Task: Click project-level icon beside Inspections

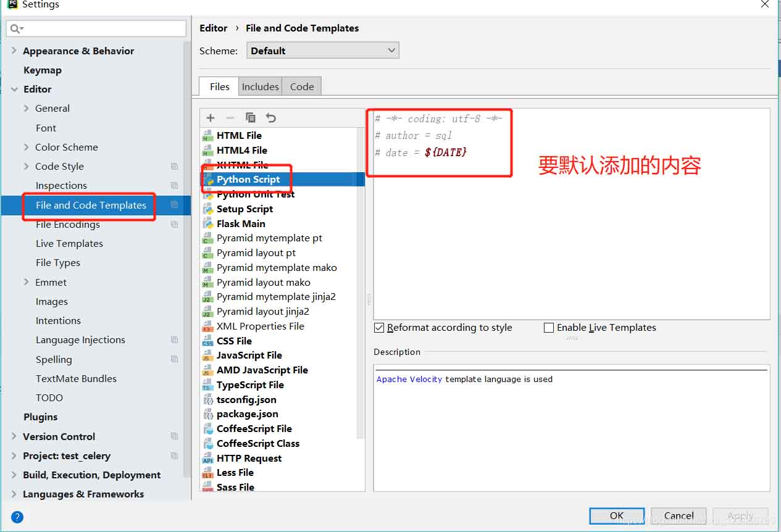Action: pyautogui.click(x=174, y=185)
